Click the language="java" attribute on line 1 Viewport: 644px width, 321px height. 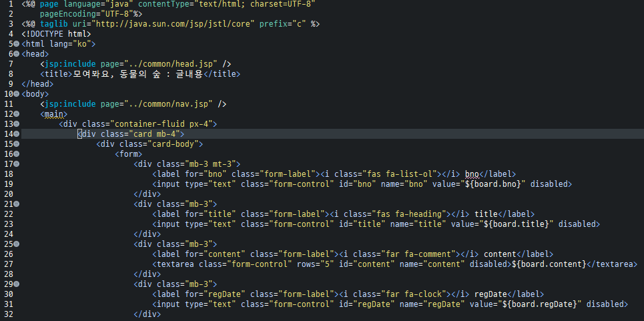click(99, 4)
